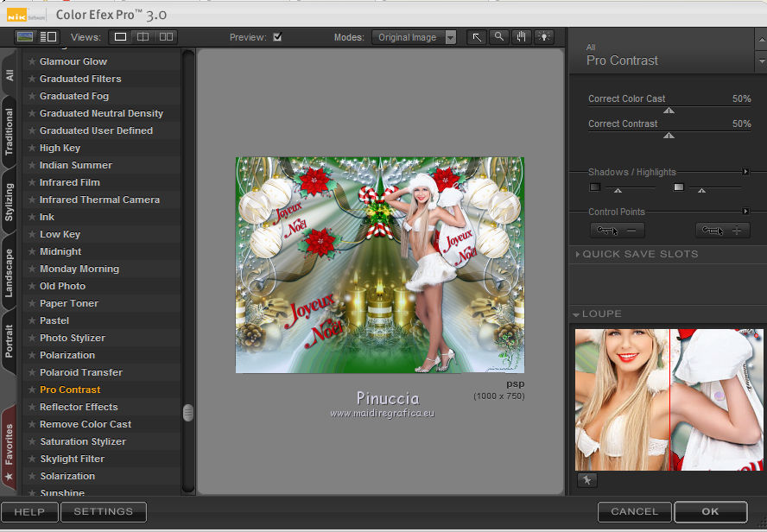Click the Christmas preview image
This screenshot has width=767, height=532.
pos(380,265)
